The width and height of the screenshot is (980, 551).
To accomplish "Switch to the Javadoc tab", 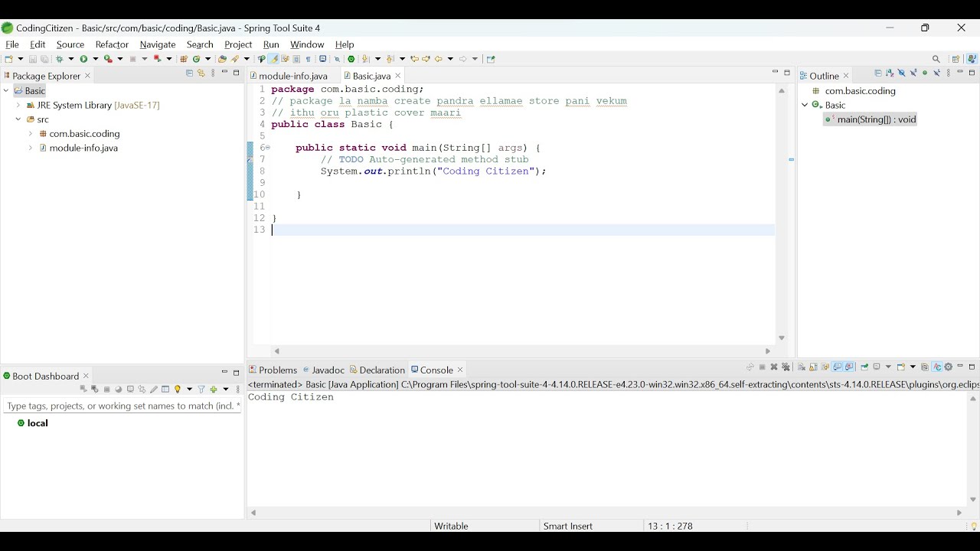I will pyautogui.click(x=323, y=370).
